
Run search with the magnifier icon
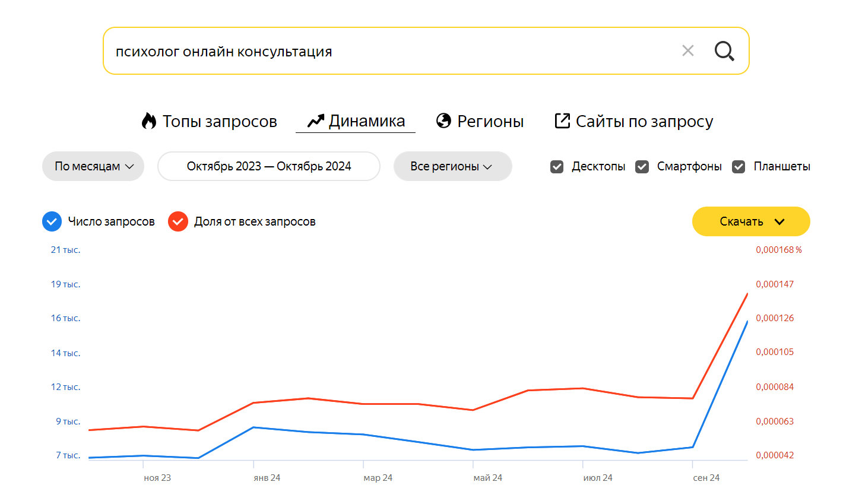[x=724, y=51]
